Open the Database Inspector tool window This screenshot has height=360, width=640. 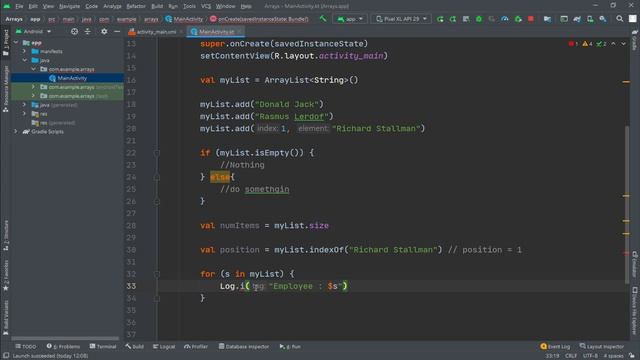[244, 347]
